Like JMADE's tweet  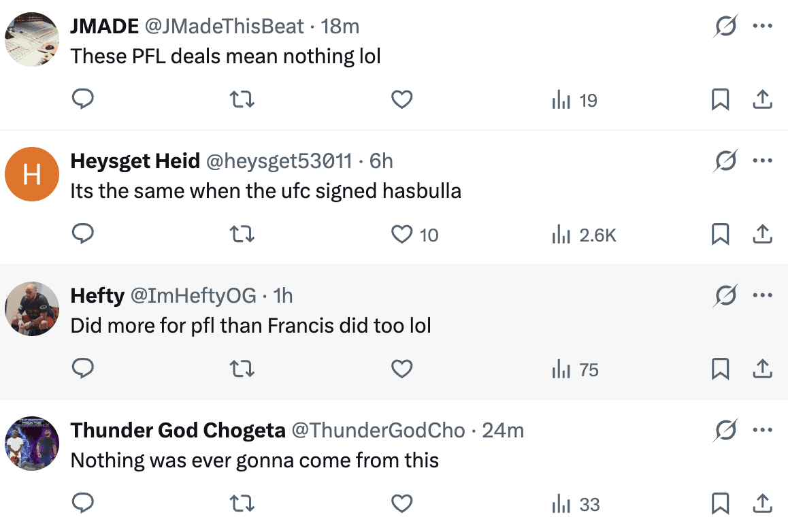coord(402,101)
